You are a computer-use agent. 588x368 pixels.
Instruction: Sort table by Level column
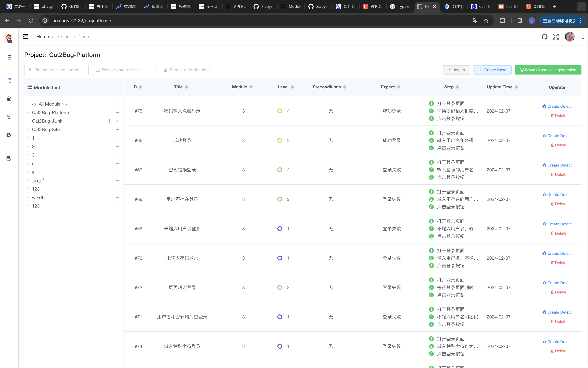(x=292, y=87)
